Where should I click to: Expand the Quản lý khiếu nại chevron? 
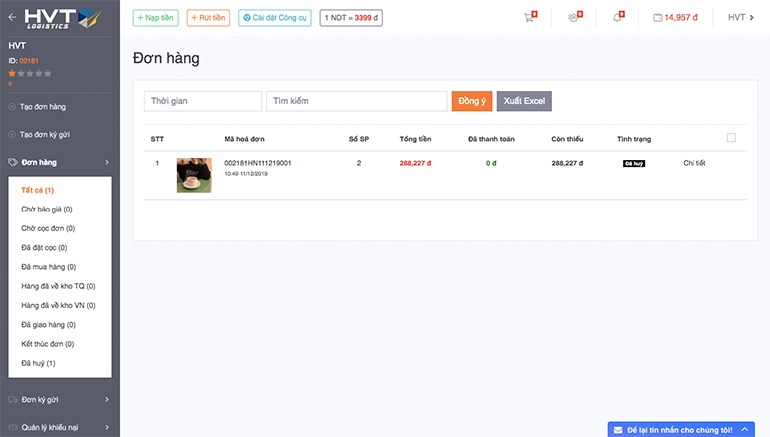[107, 427]
